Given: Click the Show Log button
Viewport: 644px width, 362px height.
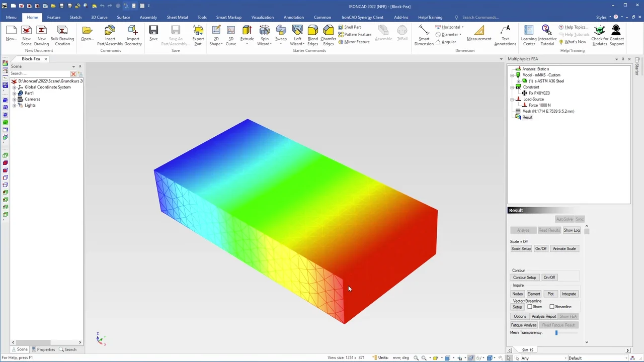Looking at the screenshot, I should tap(572, 230).
